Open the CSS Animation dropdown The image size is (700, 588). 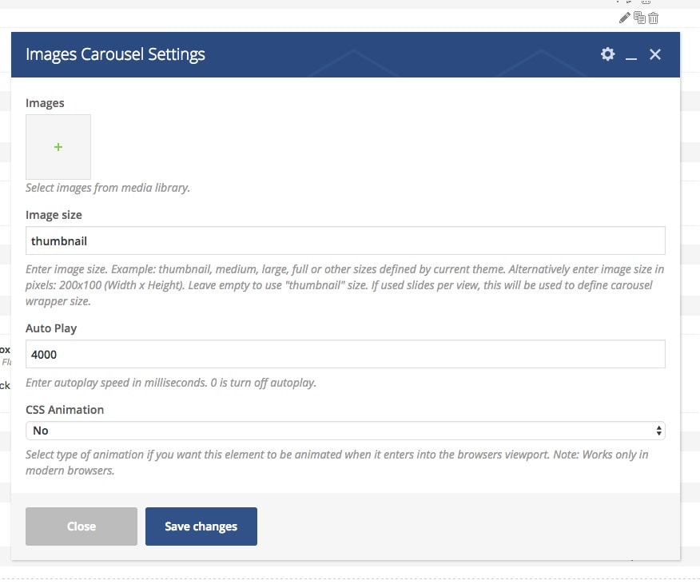point(345,431)
